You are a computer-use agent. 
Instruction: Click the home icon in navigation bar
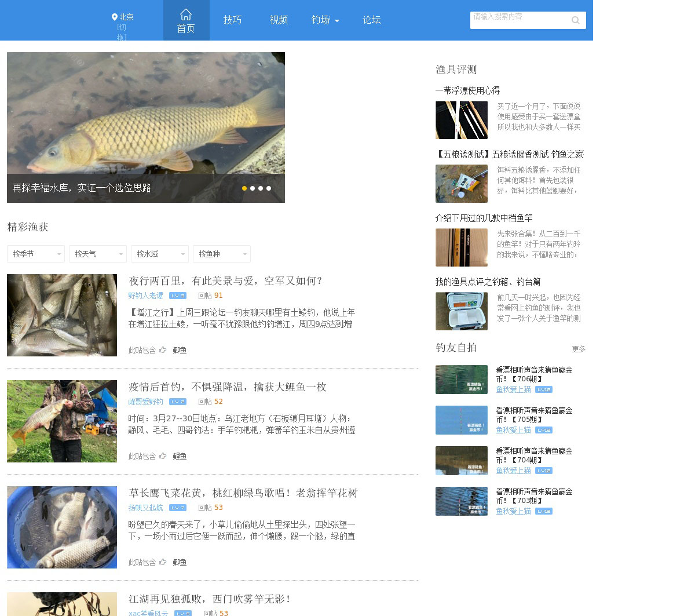[x=186, y=14]
